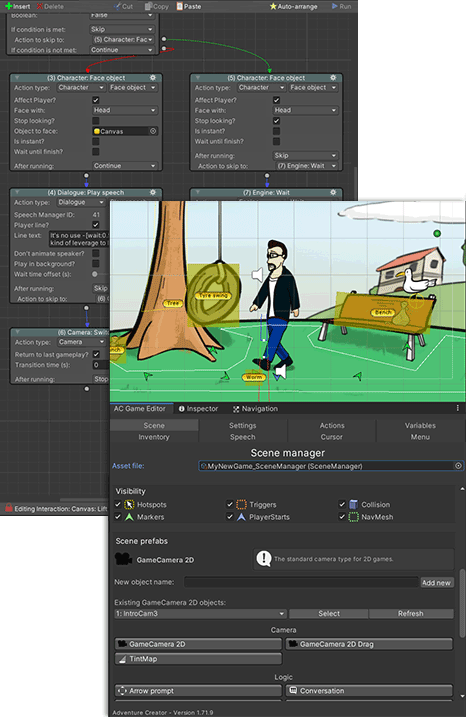Viewport: 466px width, 717px height.
Task: Click the Copy toolbar item
Action: (157, 6)
